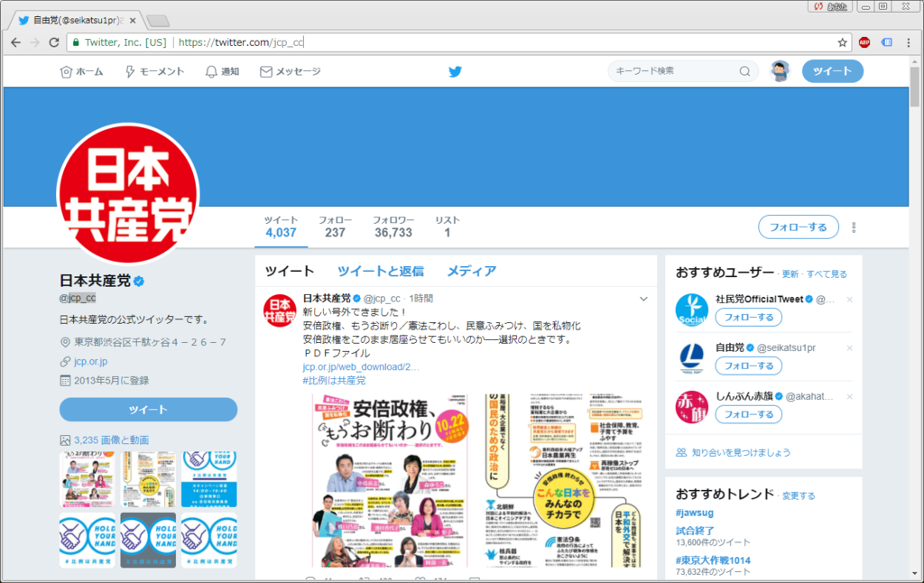Open メッセージ messages
This screenshot has width=924, height=583.
pyautogui.click(x=291, y=71)
